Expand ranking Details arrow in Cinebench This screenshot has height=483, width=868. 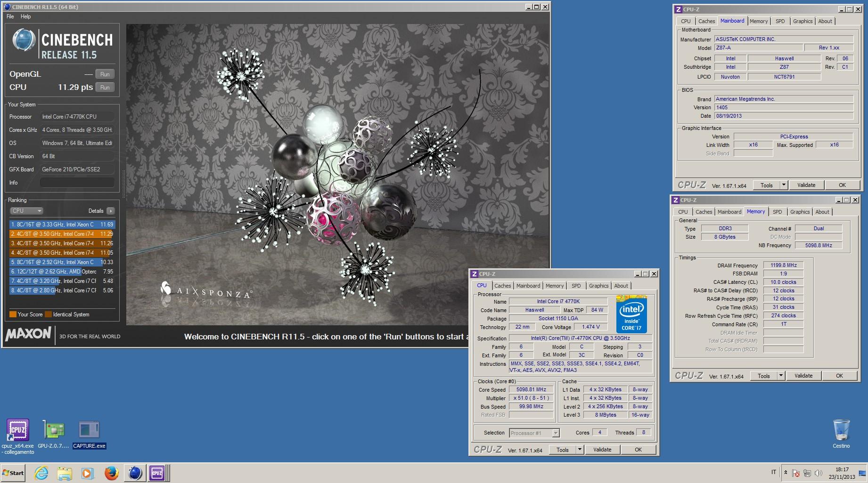tap(111, 211)
